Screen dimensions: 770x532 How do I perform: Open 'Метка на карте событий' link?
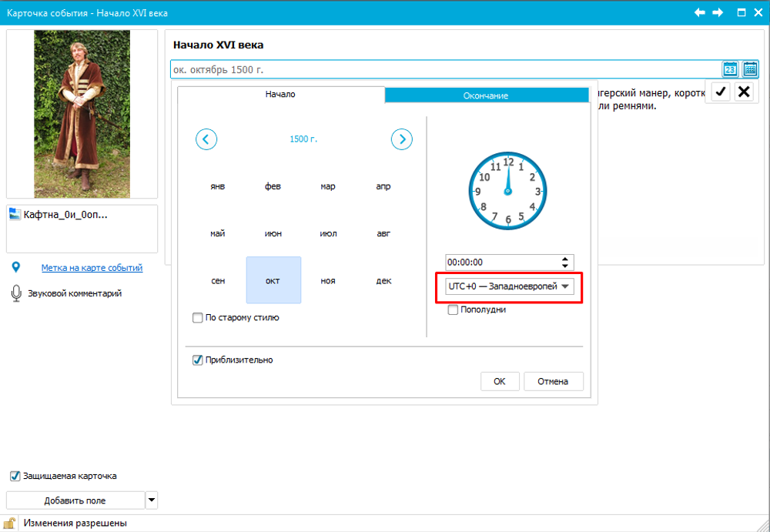pyautogui.click(x=92, y=268)
